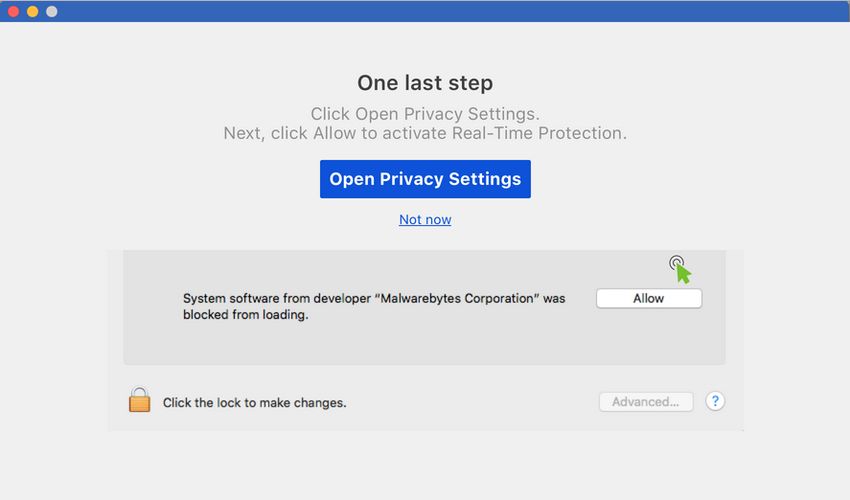The width and height of the screenshot is (850, 500).
Task: Click the gray security preferences preview panel
Action: 424,307
